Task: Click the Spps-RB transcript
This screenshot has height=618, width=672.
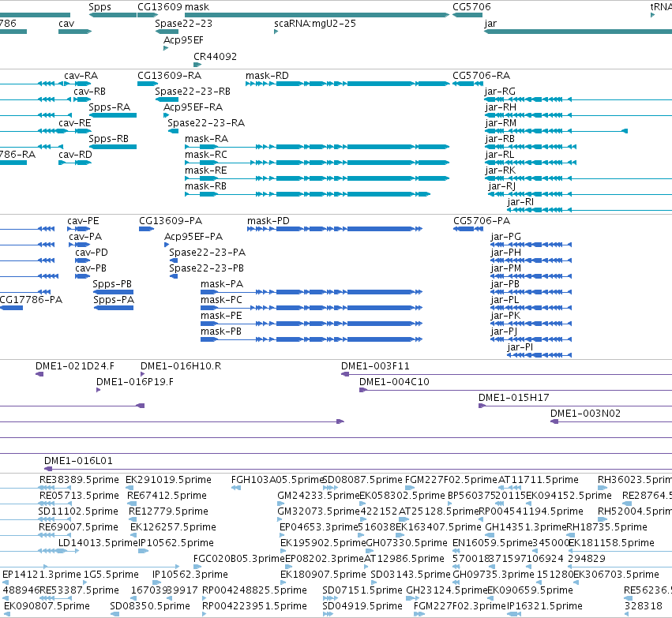Action: pyautogui.click(x=113, y=147)
